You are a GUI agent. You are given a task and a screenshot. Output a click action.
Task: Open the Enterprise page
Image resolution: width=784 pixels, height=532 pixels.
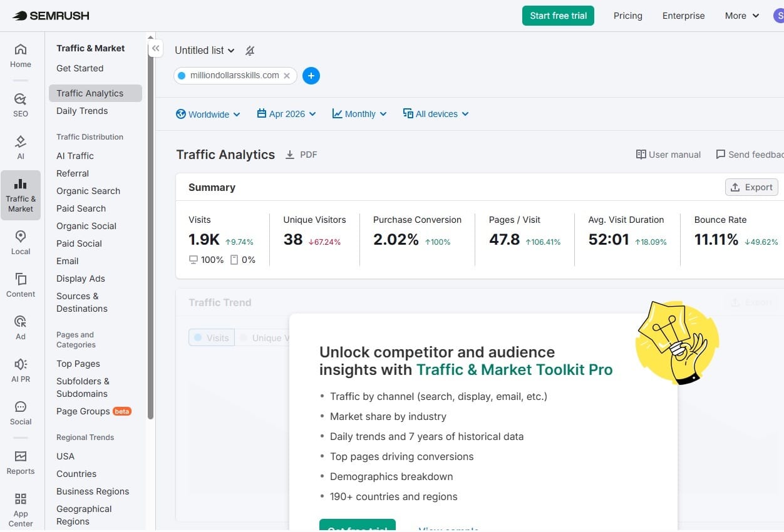tap(684, 16)
